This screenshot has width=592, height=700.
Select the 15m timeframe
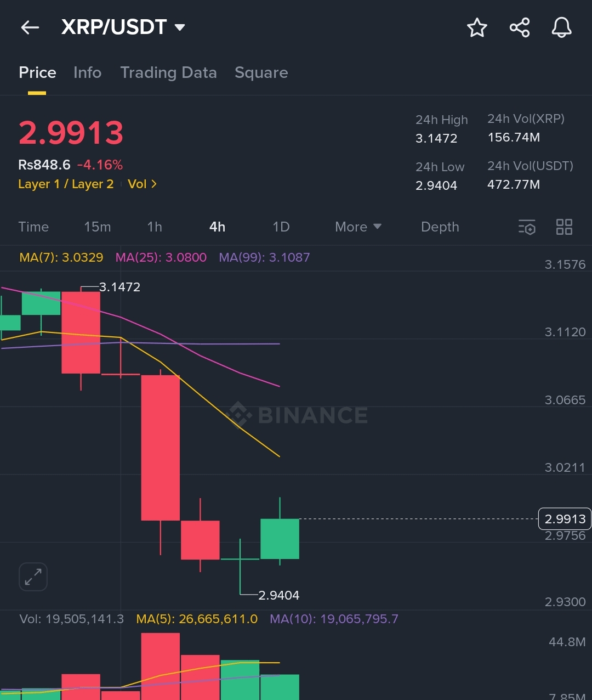coord(98,227)
